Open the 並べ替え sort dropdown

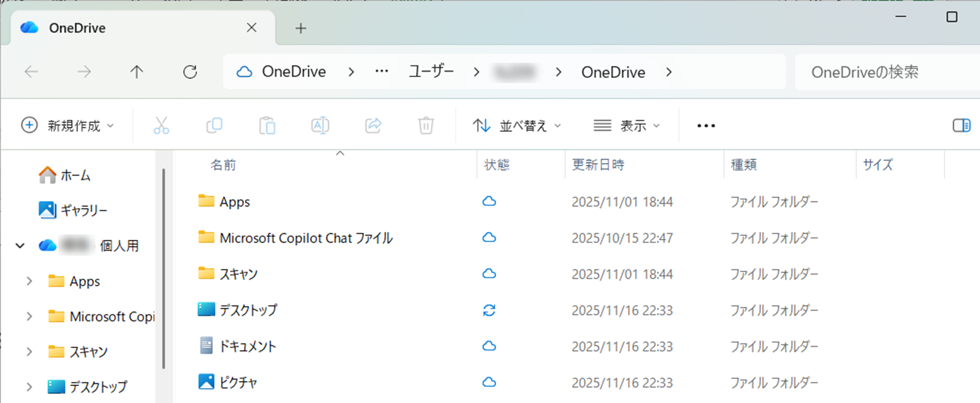(x=517, y=125)
